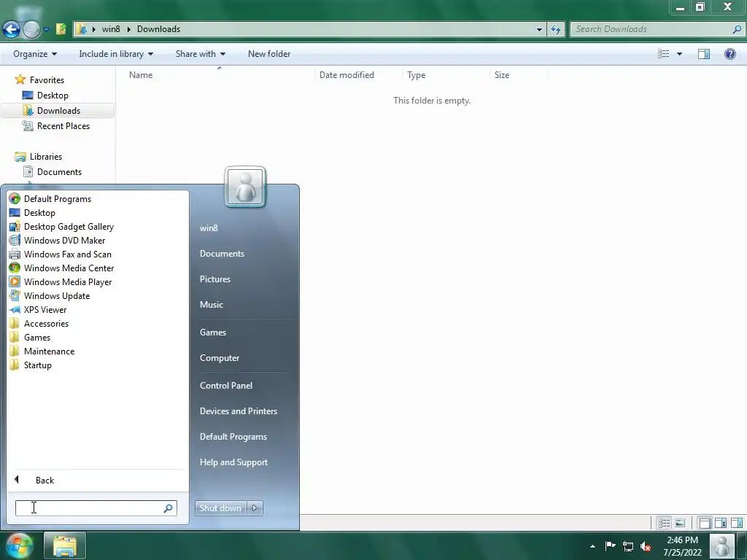Open Devices and Printers

[239, 411]
